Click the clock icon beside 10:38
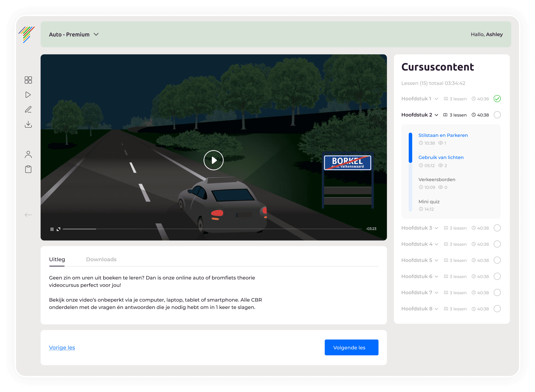The height and width of the screenshot is (392, 535). 421,143
